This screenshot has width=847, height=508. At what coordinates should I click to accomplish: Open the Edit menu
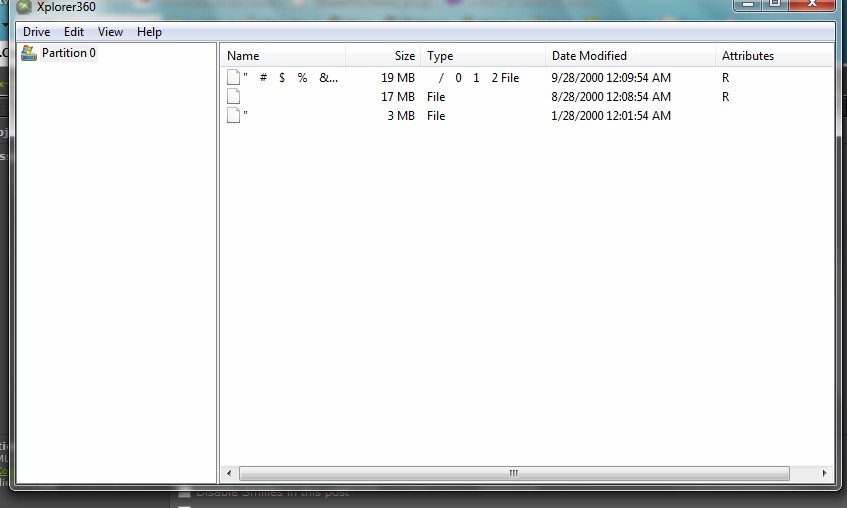point(74,32)
